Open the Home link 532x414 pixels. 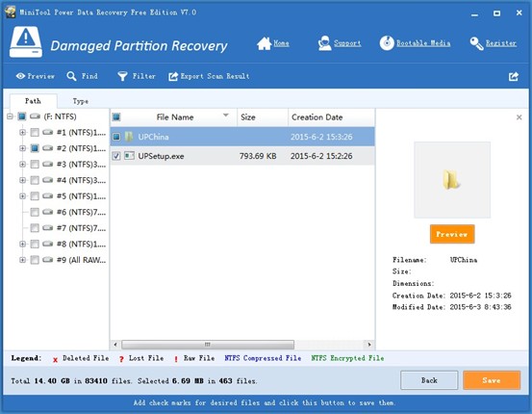tap(281, 43)
